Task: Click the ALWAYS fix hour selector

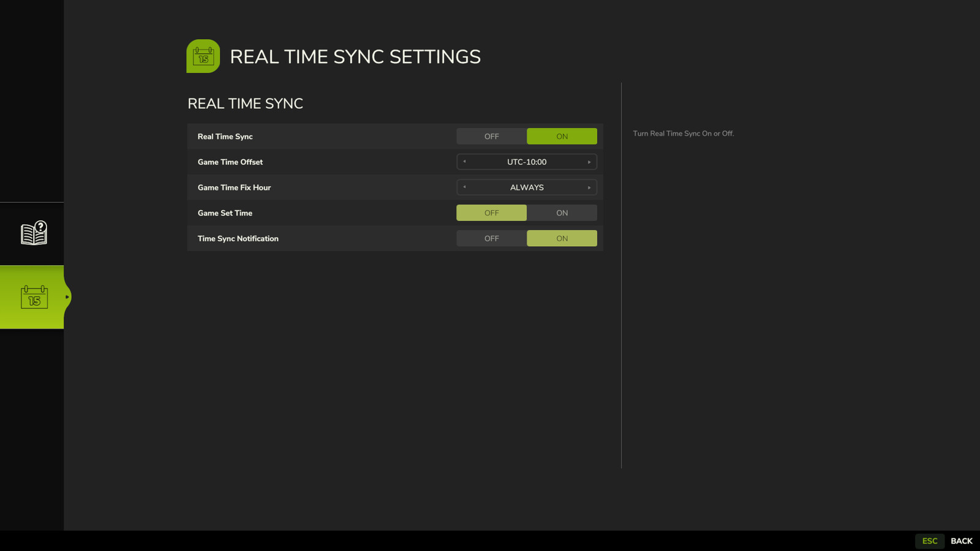Action: [x=526, y=187]
